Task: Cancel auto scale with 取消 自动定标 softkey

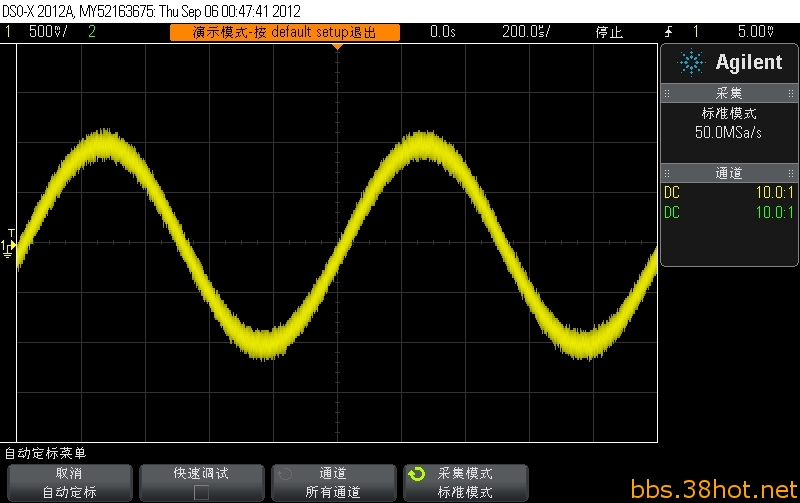Action: (69, 483)
